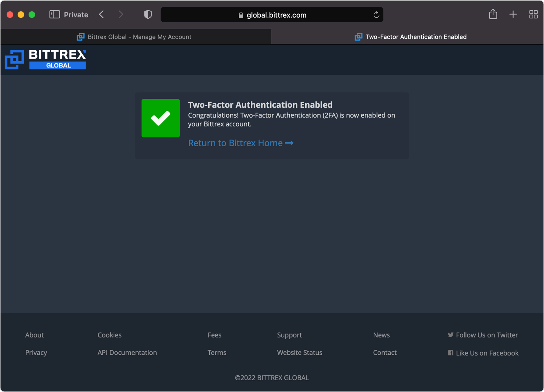The image size is (544, 392).
Task: Click the yellow minimize window button
Action: tap(21, 15)
